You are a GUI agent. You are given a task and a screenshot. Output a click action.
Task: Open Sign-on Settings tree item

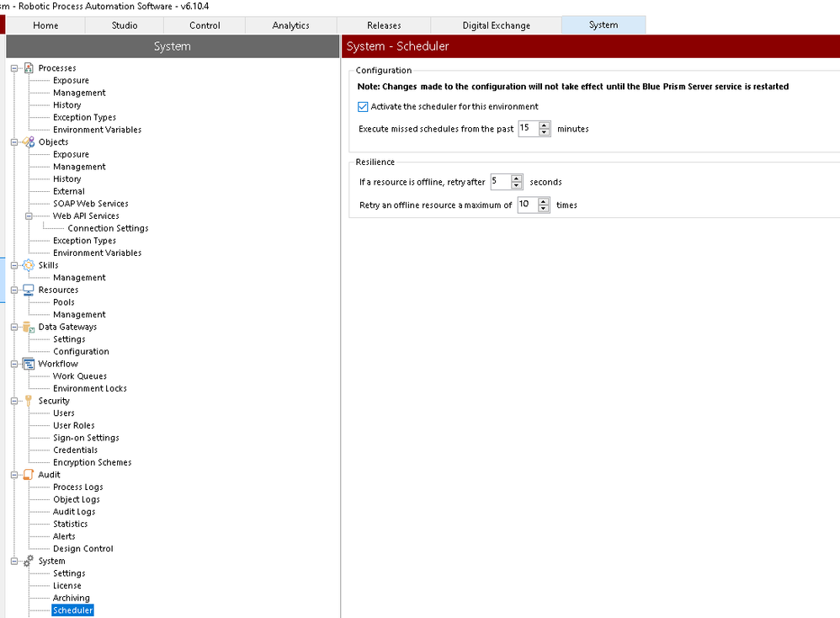coord(86,438)
